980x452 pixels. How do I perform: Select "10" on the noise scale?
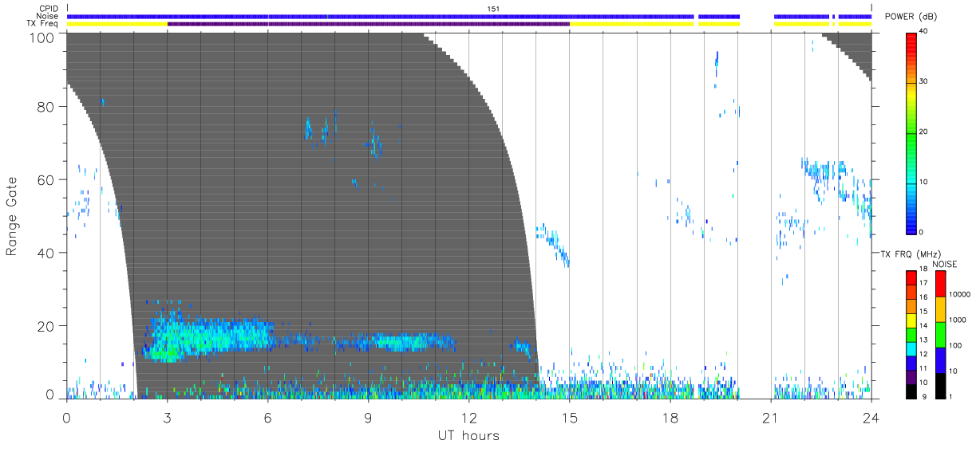pos(954,371)
